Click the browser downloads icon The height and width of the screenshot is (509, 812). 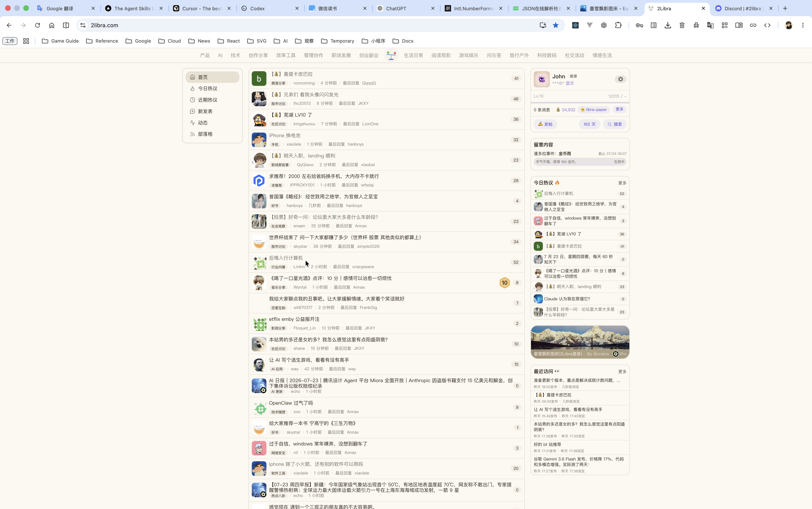tap(667, 25)
